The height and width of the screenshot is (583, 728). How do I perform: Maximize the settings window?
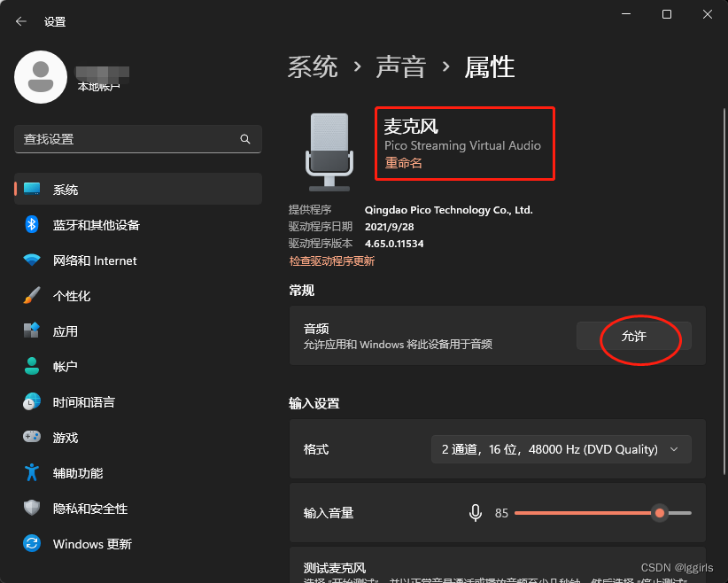pos(667,14)
